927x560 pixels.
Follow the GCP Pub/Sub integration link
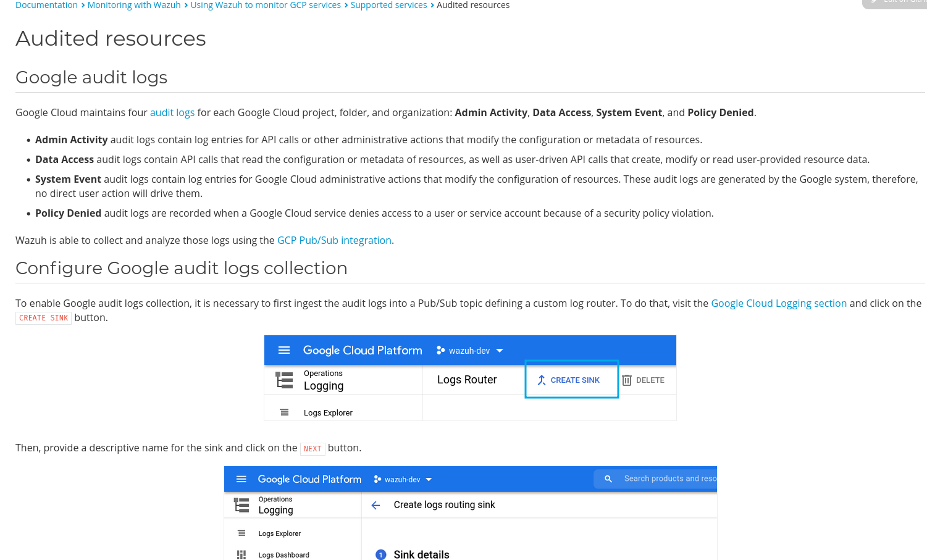334,240
